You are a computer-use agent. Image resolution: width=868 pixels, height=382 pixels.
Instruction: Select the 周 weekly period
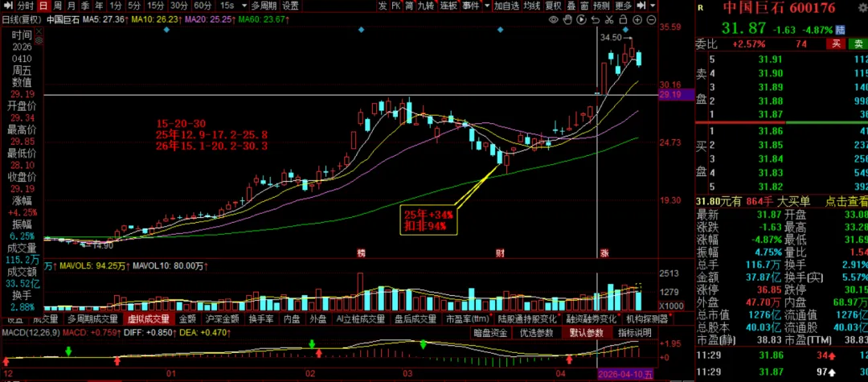pos(57,6)
